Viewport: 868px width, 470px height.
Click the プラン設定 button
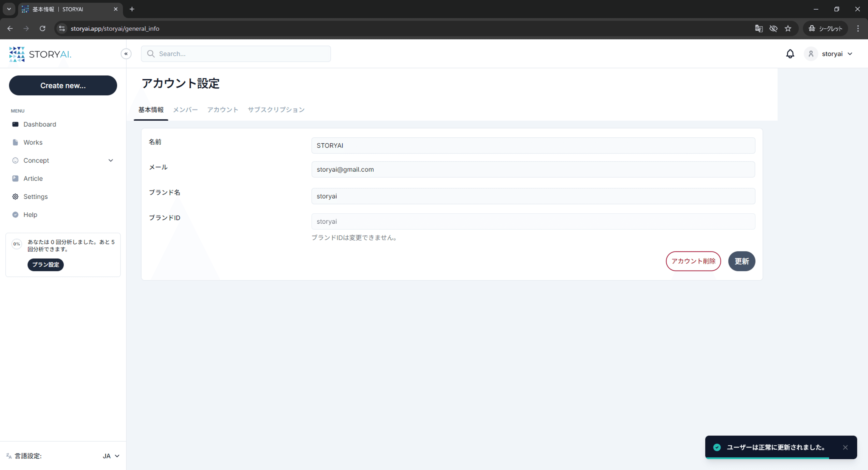click(x=46, y=265)
